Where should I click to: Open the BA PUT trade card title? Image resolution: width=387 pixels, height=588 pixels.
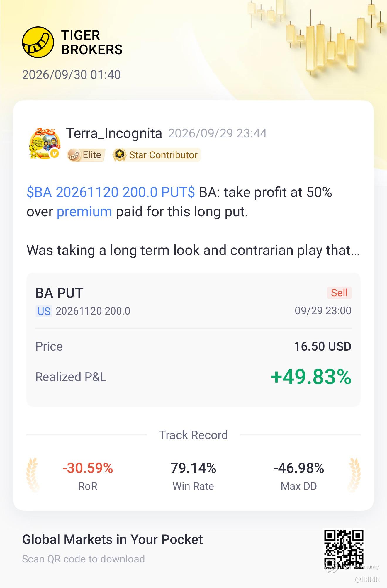60,293
